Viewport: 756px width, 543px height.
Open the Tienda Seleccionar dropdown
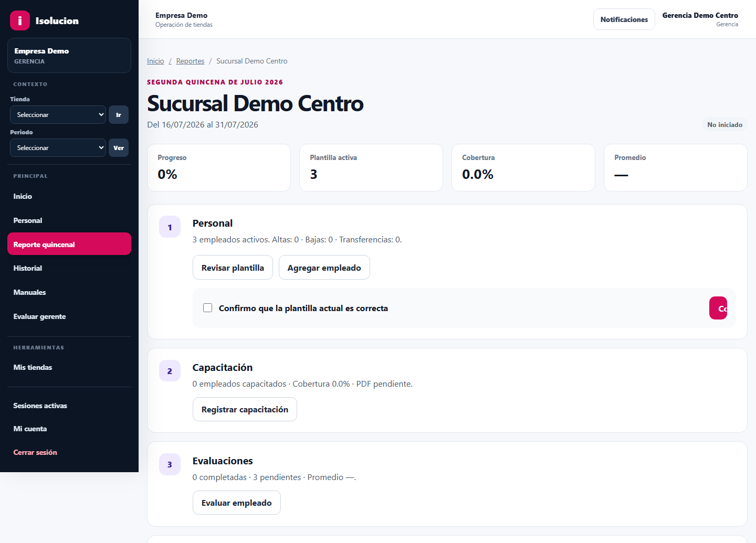58,114
